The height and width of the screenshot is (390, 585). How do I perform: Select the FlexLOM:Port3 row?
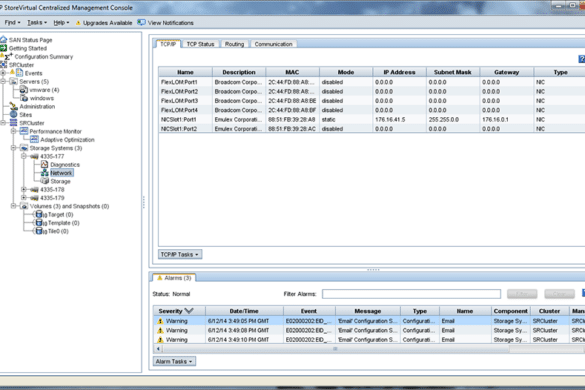[372, 101]
